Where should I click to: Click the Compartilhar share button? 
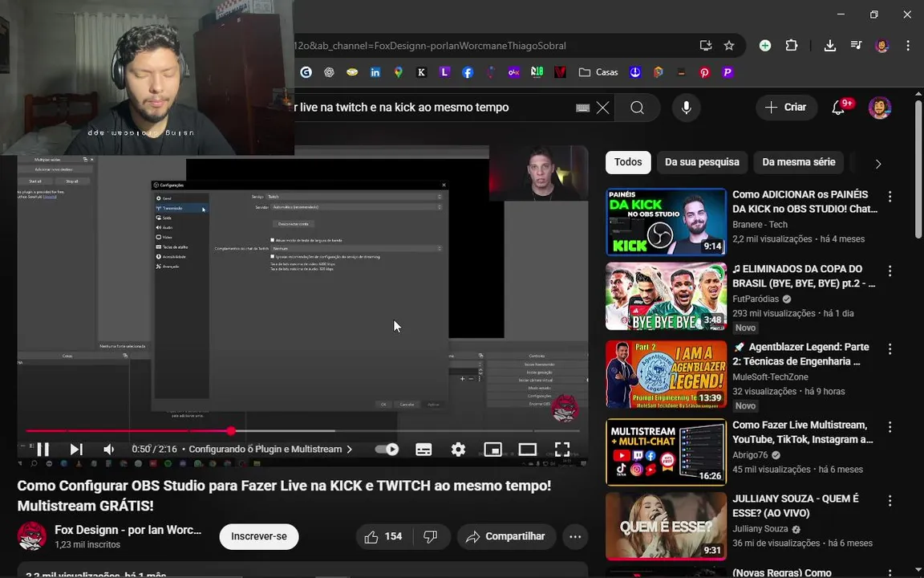tap(506, 537)
